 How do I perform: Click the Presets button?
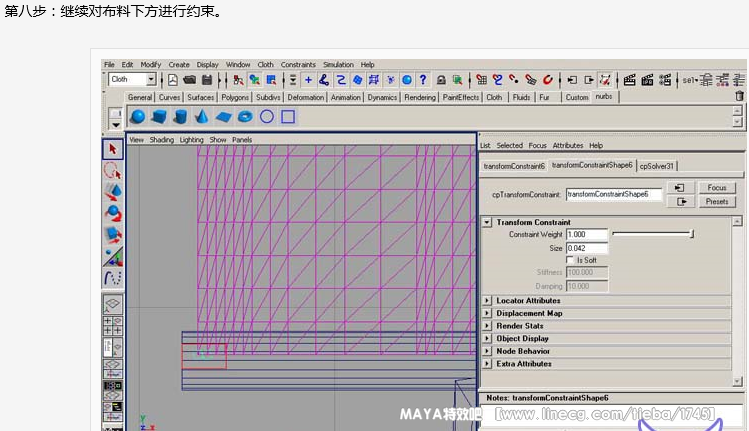(716, 202)
